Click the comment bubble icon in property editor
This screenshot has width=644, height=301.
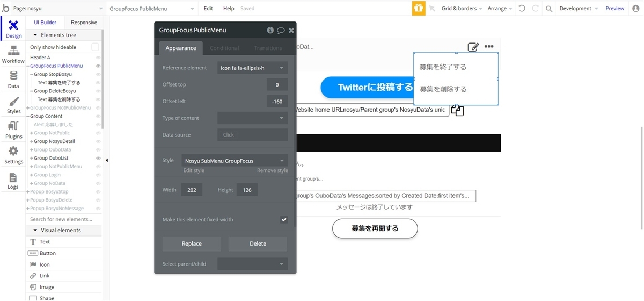click(281, 31)
